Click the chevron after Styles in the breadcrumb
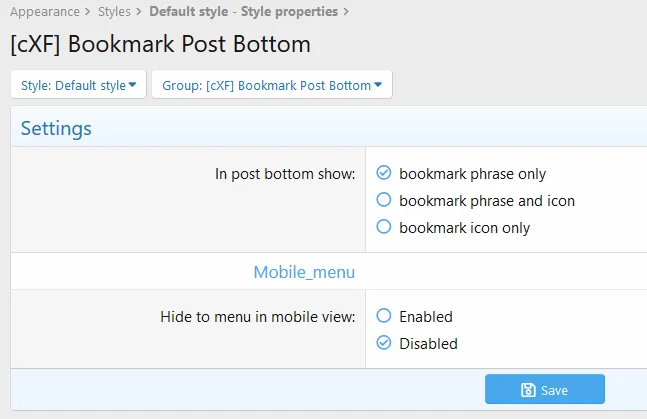The height and width of the screenshot is (419, 647). click(x=140, y=12)
